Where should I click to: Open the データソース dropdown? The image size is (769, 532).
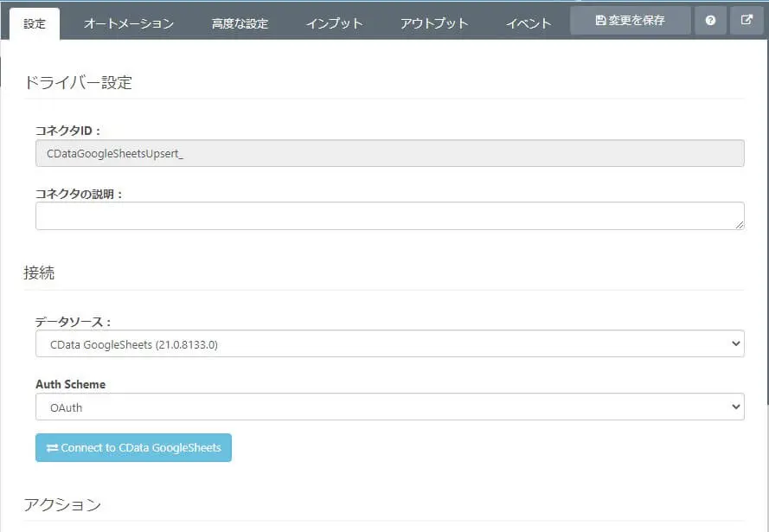pos(390,343)
